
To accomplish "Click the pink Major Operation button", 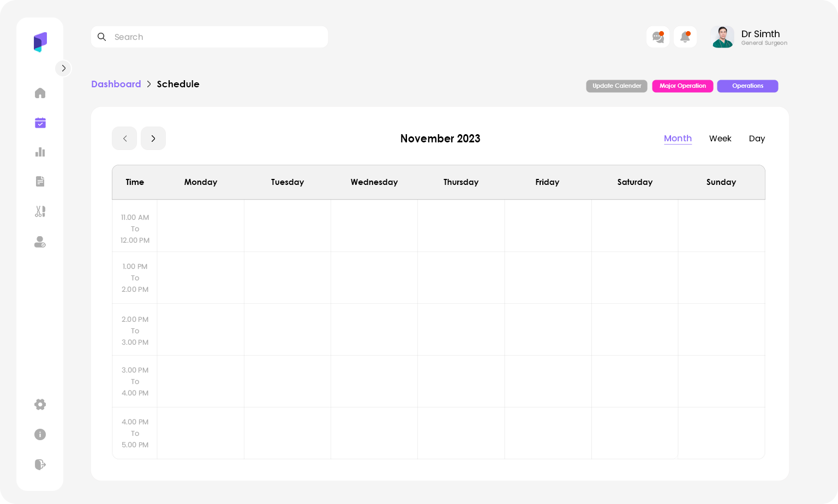I will click(x=683, y=86).
